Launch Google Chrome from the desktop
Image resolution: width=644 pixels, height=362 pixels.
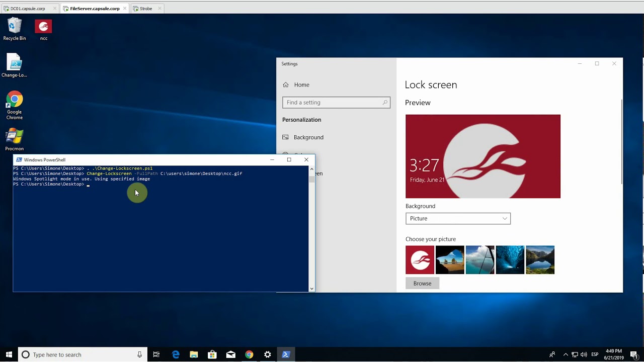(x=15, y=106)
